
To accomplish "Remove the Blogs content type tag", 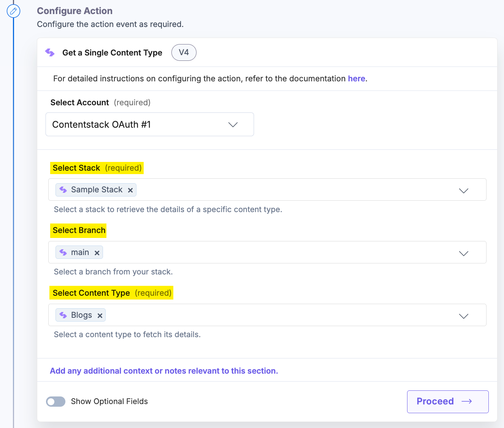I will point(100,315).
